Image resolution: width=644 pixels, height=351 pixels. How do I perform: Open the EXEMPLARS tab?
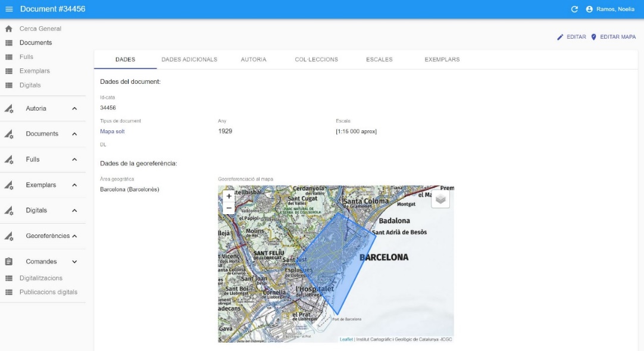(442, 59)
